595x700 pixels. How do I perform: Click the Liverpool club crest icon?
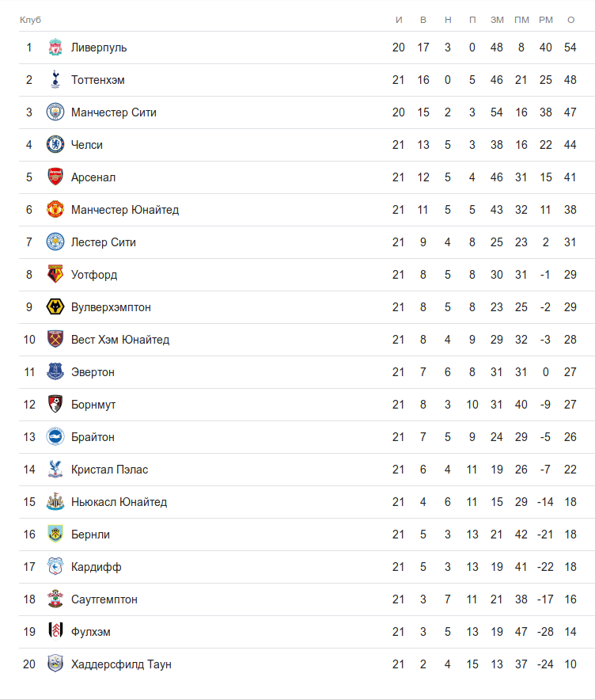[x=55, y=48]
